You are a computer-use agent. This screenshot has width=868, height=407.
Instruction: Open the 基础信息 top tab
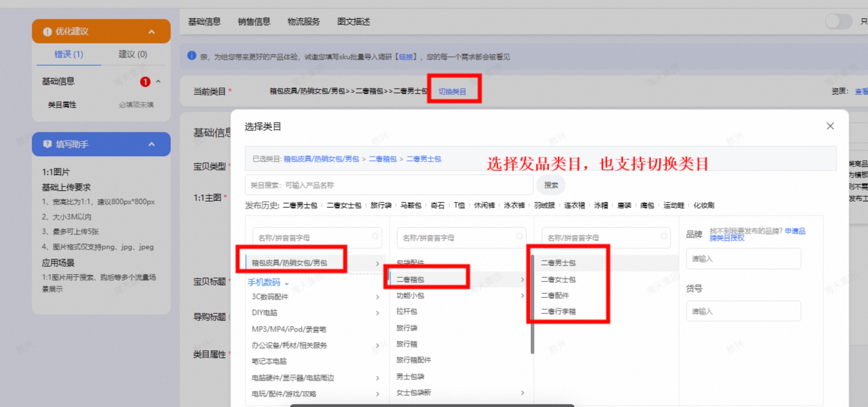click(x=204, y=22)
